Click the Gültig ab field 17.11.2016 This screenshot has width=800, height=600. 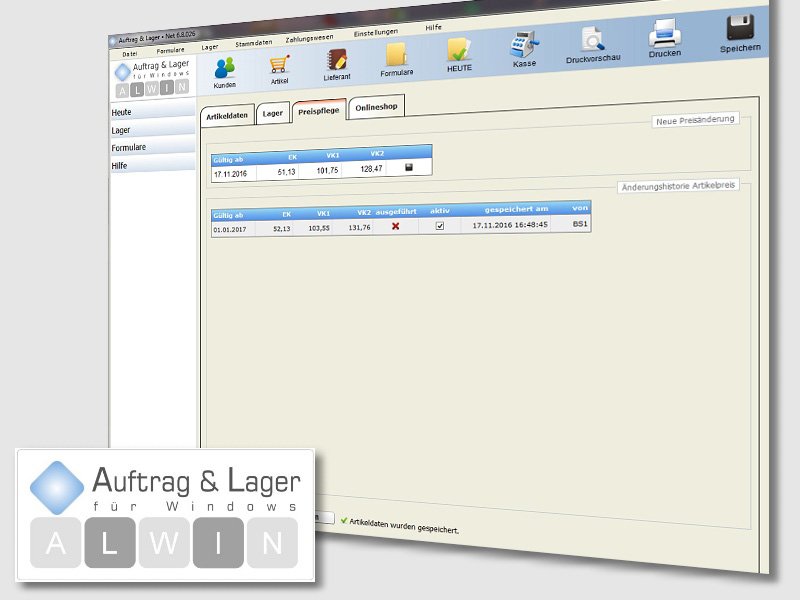point(234,173)
